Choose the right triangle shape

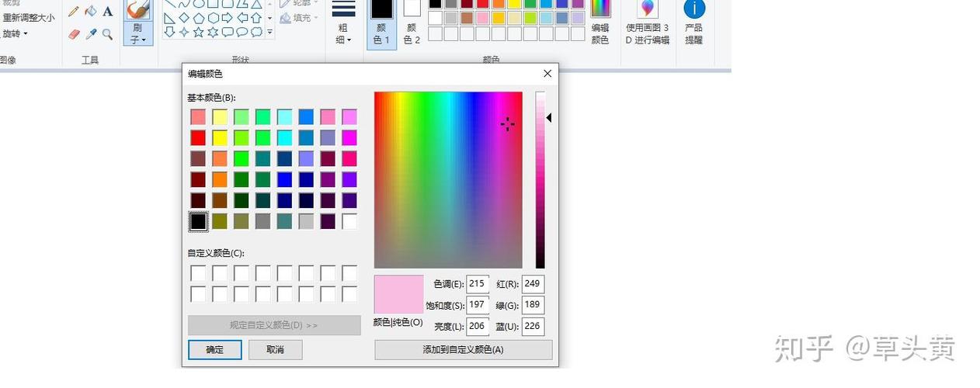pos(169,18)
